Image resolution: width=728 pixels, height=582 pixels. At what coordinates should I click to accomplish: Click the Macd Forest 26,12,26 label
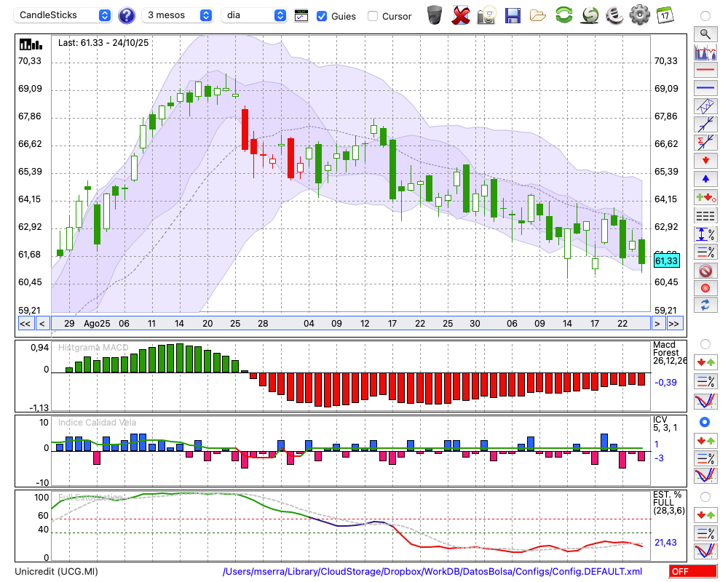670,353
